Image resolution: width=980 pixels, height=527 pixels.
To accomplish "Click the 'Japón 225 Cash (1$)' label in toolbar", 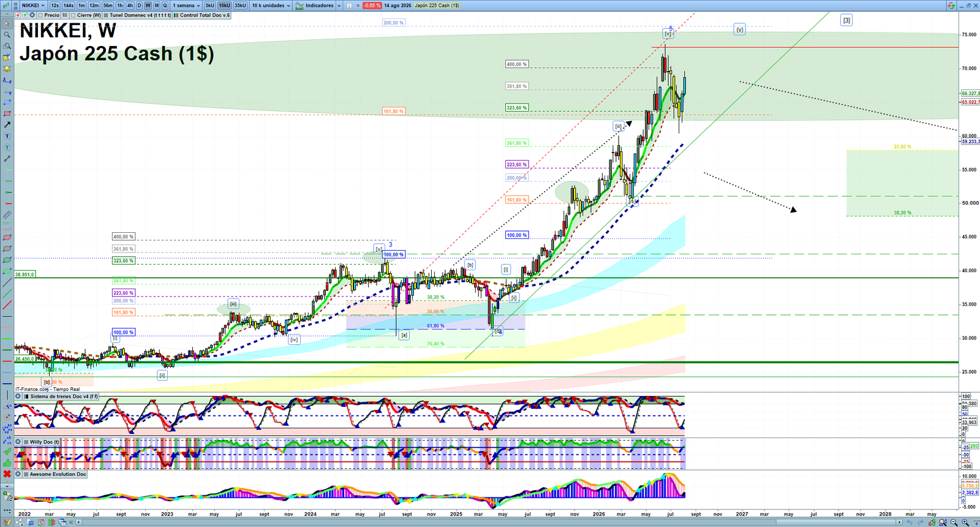I will (x=437, y=5).
